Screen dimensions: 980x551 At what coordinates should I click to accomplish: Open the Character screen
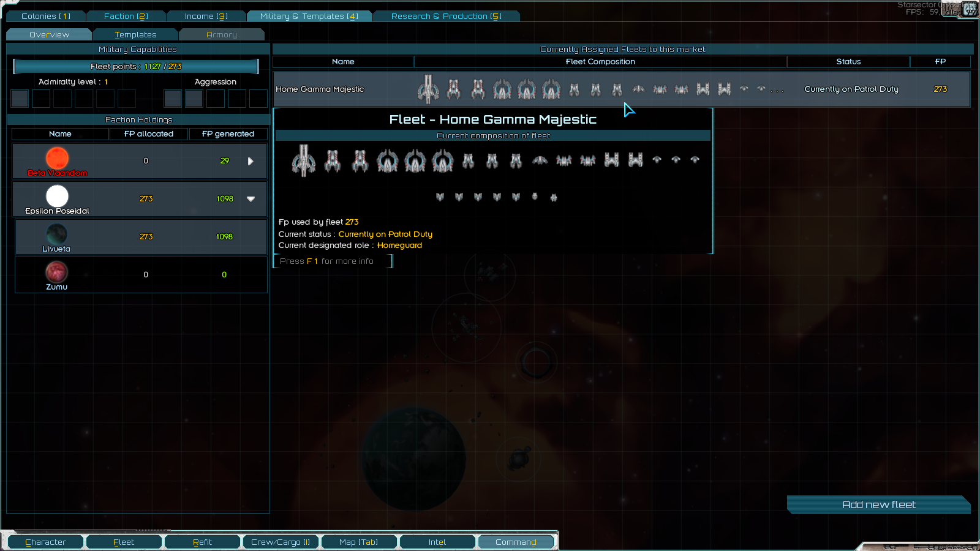45,542
